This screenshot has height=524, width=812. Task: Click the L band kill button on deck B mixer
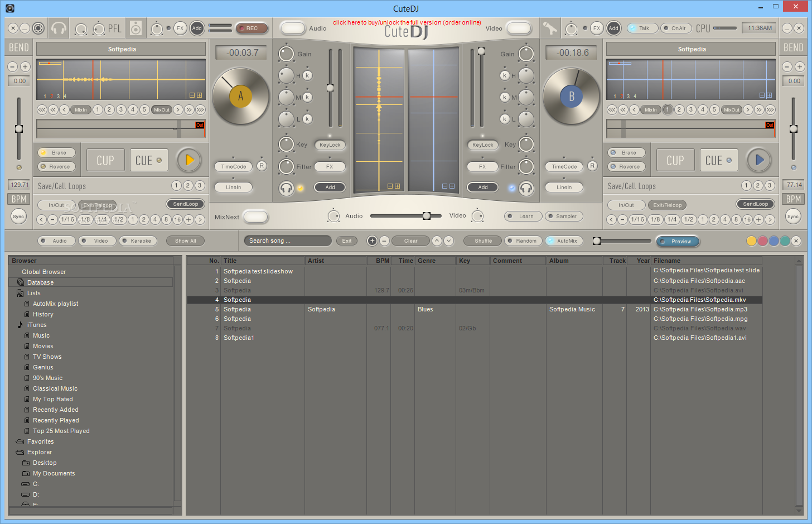505,119
